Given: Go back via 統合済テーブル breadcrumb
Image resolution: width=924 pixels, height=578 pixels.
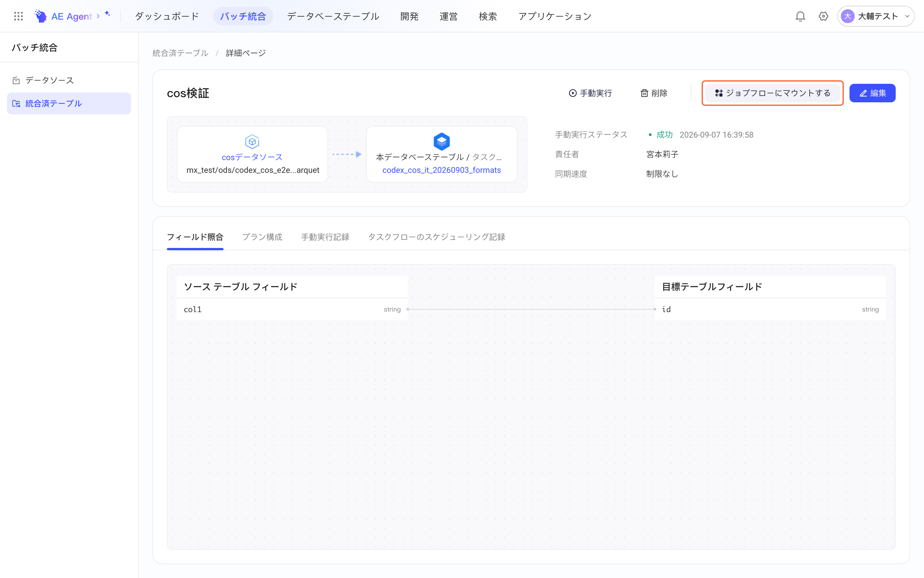Looking at the screenshot, I should (180, 53).
